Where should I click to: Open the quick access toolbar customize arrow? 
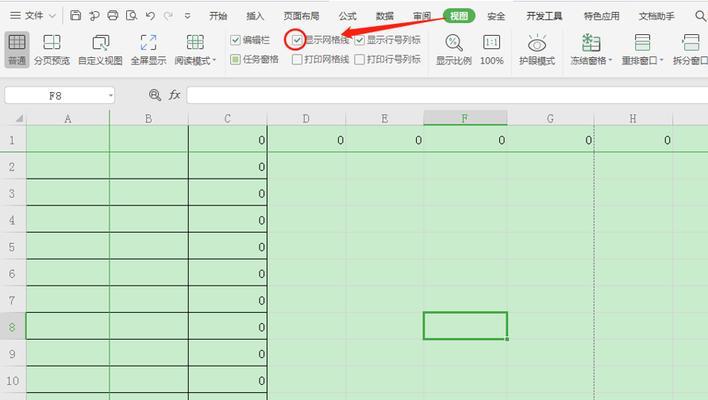(187, 16)
